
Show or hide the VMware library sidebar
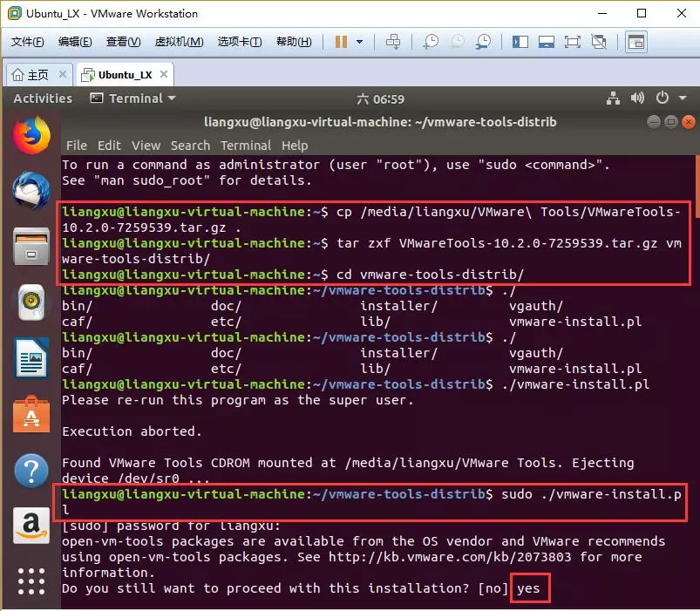pyautogui.click(x=520, y=42)
